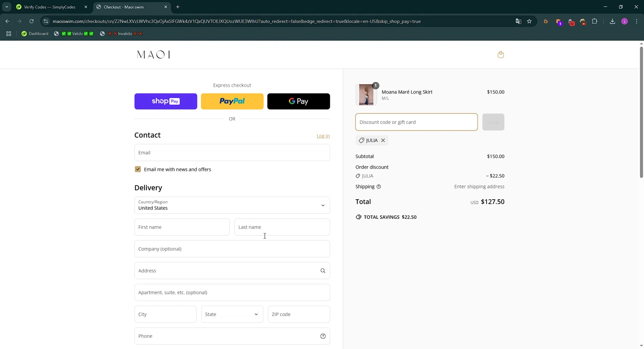Switch to the Verify Codes SimplyCodes tab

pos(49,7)
